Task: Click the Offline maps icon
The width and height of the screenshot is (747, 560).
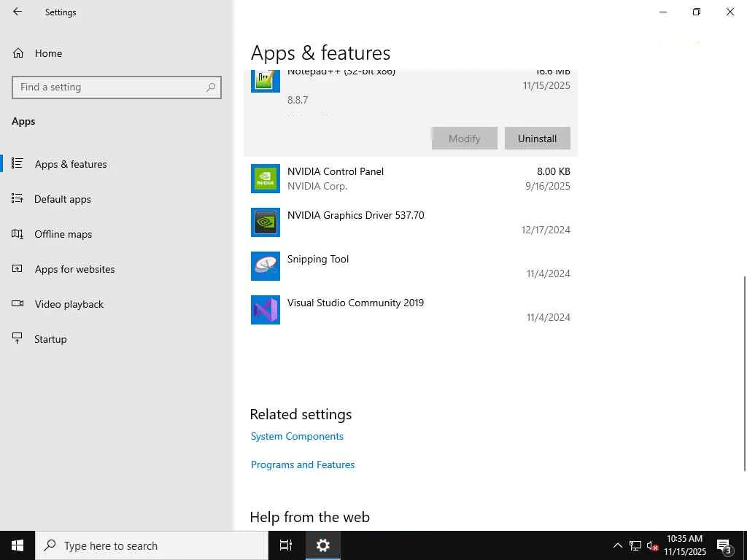Action: [x=18, y=234]
